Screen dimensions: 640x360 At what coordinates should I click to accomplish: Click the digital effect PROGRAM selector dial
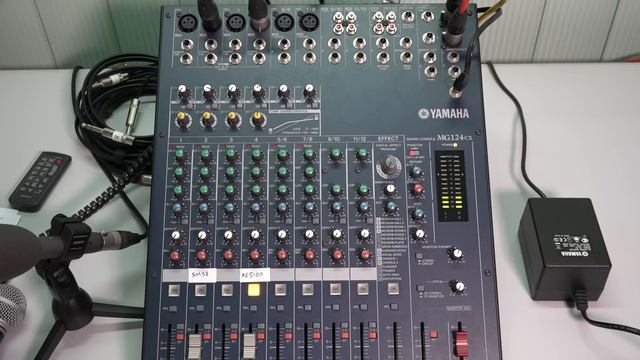tap(389, 167)
